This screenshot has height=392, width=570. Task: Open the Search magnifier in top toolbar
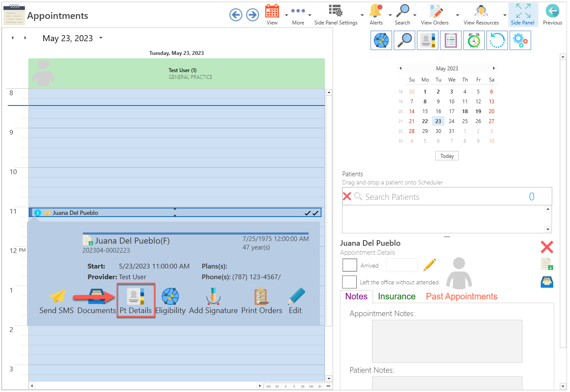click(403, 11)
